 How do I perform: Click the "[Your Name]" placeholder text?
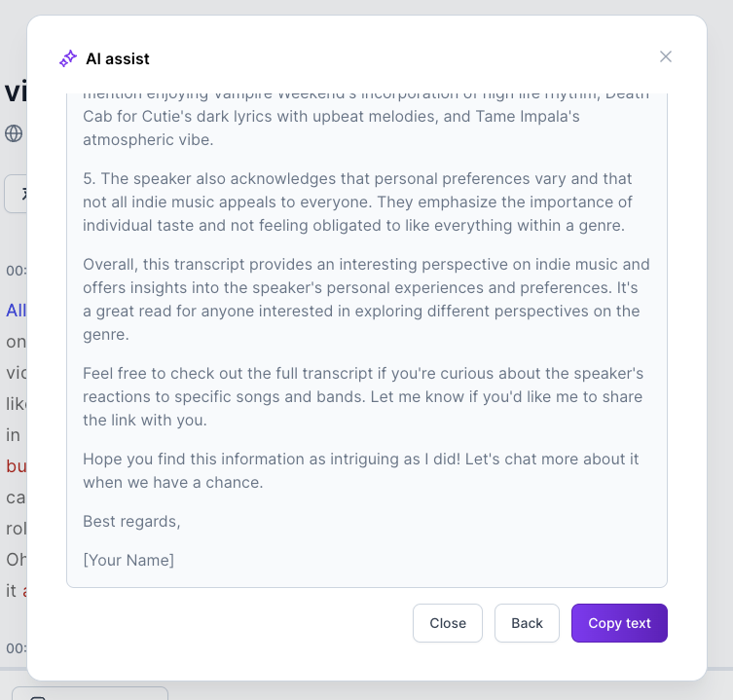coord(128,560)
